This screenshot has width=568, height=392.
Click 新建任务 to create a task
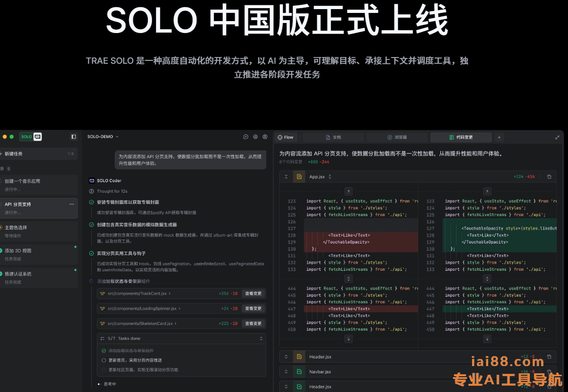[x=14, y=154]
